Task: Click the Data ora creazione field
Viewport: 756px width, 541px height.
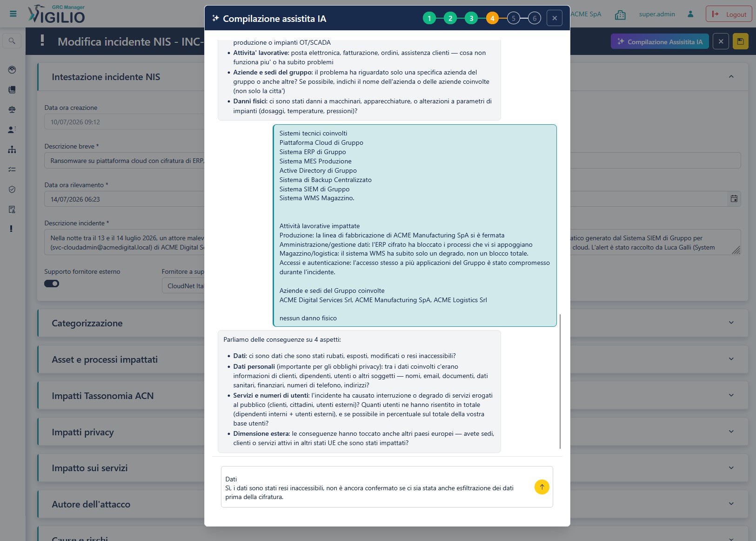Action: pyautogui.click(x=124, y=122)
